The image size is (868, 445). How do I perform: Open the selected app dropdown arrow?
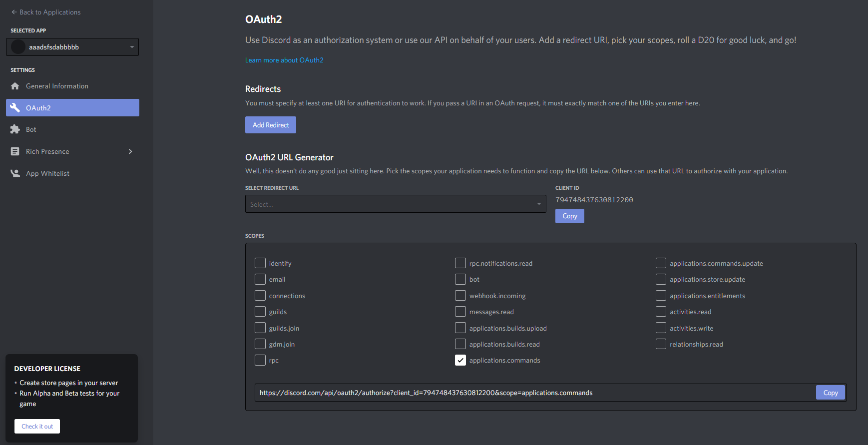(132, 47)
